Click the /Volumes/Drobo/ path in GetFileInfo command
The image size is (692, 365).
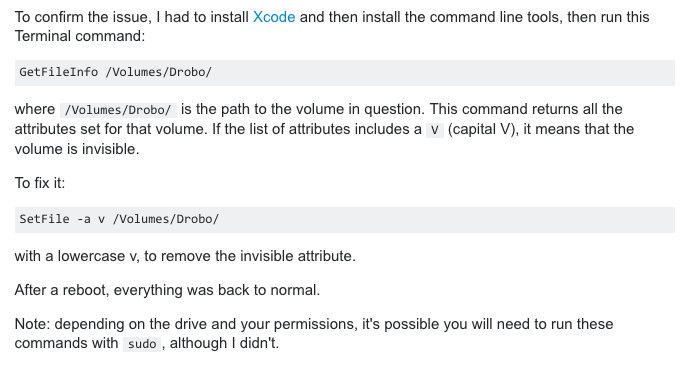[159, 72]
